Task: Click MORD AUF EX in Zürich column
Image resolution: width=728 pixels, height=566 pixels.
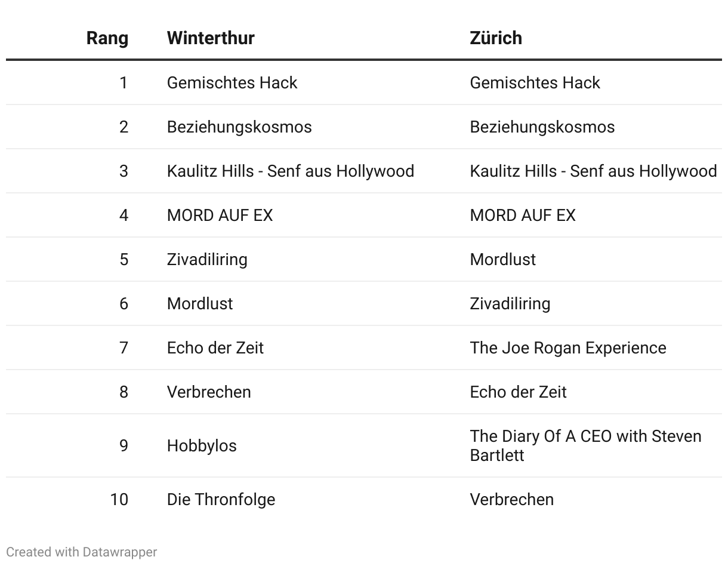Action: pos(523,215)
